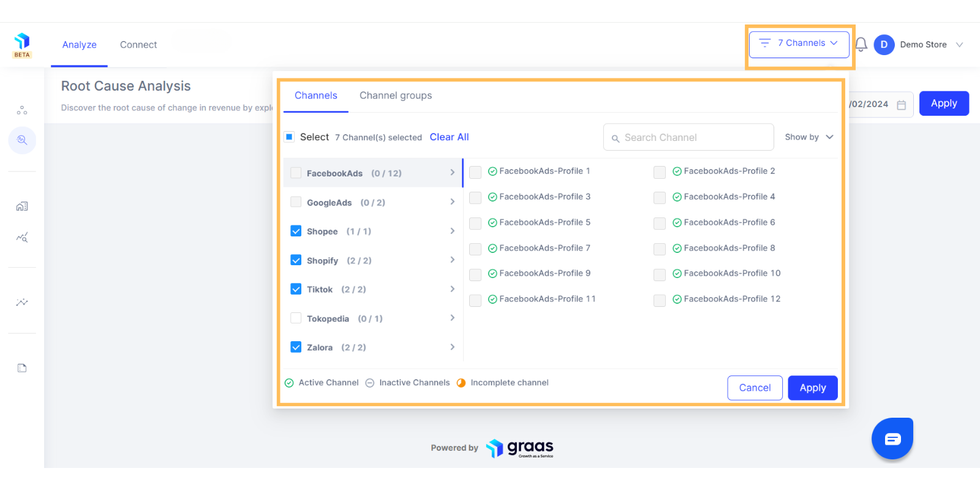
Task: Check FacebookAds-Profile 11 checkbox
Action: coord(475,300)
